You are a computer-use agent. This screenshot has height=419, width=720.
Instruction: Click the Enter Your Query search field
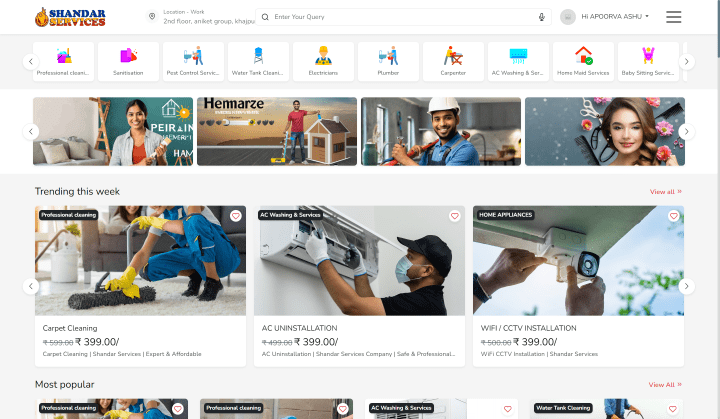(400, 17)
